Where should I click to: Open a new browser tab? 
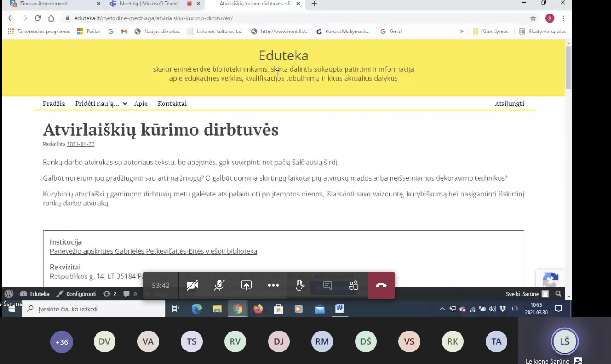[x=314, y=4]
